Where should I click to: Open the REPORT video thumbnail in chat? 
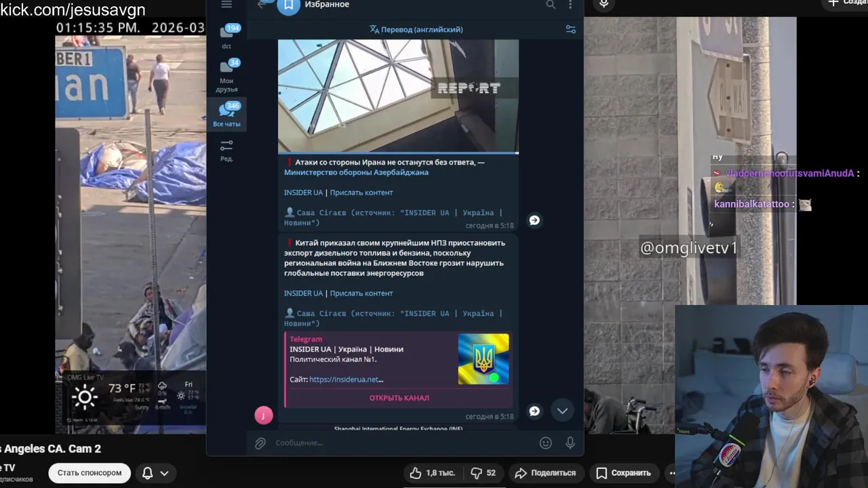pos(398,96)
